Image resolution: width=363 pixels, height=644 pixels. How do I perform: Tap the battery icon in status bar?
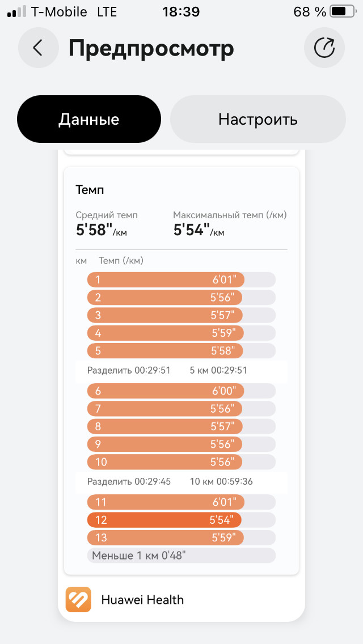343,12
